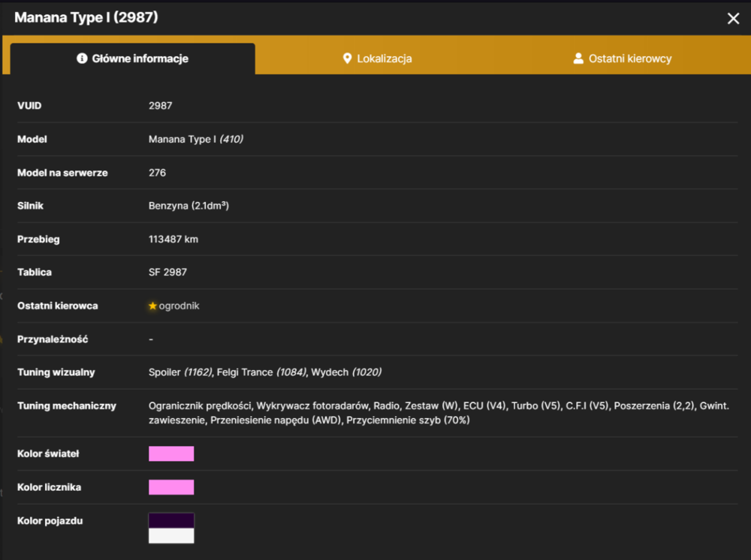751x560 pixels.
Task: Close the Manana Type I dialog
Action: tap(733, 19)
